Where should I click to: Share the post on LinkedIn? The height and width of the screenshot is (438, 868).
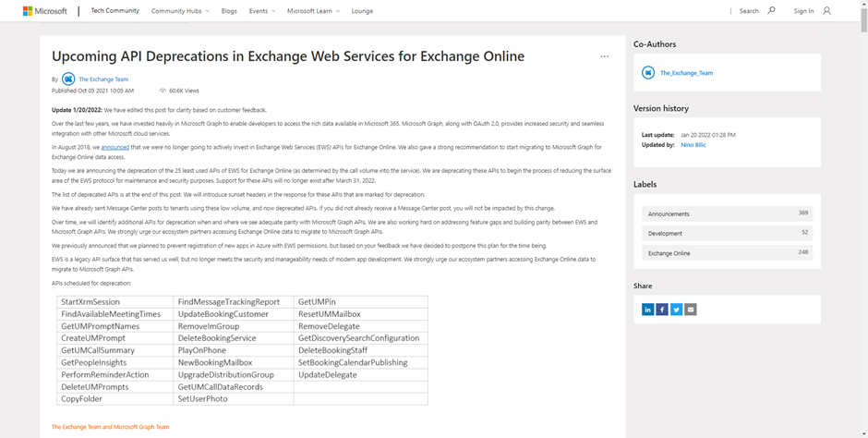point(647,310)
